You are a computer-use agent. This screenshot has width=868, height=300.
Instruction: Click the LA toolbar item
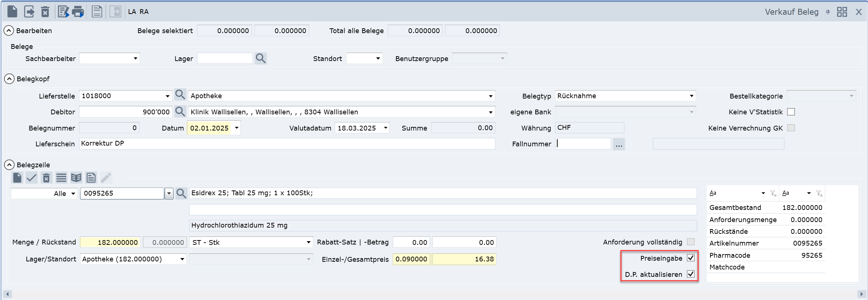132,12
